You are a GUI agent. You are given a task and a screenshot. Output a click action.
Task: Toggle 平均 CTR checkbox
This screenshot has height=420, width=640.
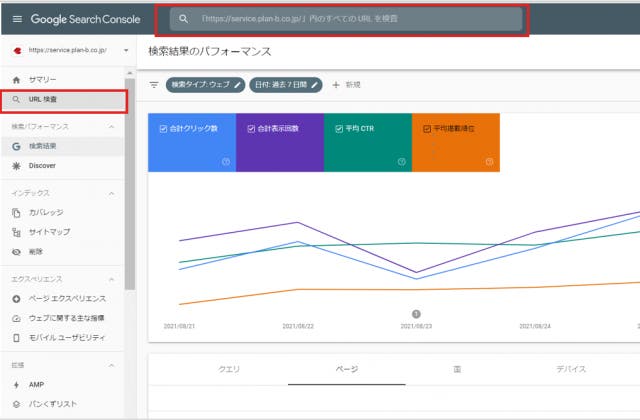point(339,129)
